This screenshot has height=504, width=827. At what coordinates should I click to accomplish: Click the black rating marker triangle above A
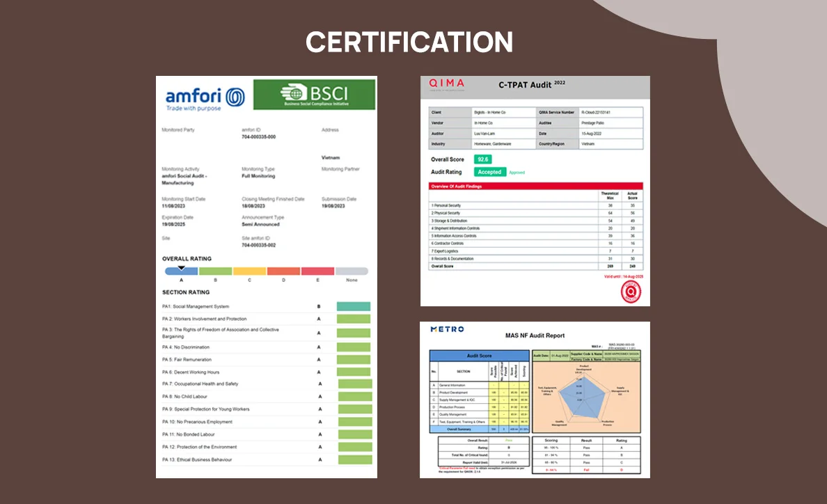[182, 268]
